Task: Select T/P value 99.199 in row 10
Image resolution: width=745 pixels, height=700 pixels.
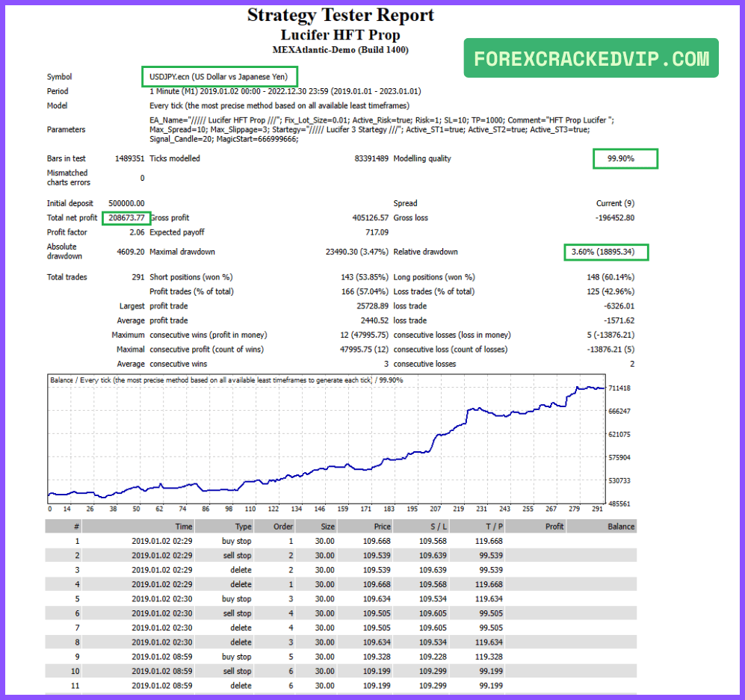Action: 491,672
